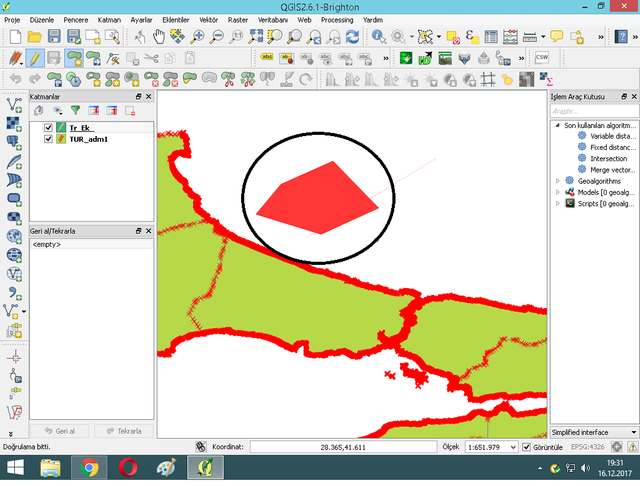Open Chrome from the taskbar

click(89, 468)
